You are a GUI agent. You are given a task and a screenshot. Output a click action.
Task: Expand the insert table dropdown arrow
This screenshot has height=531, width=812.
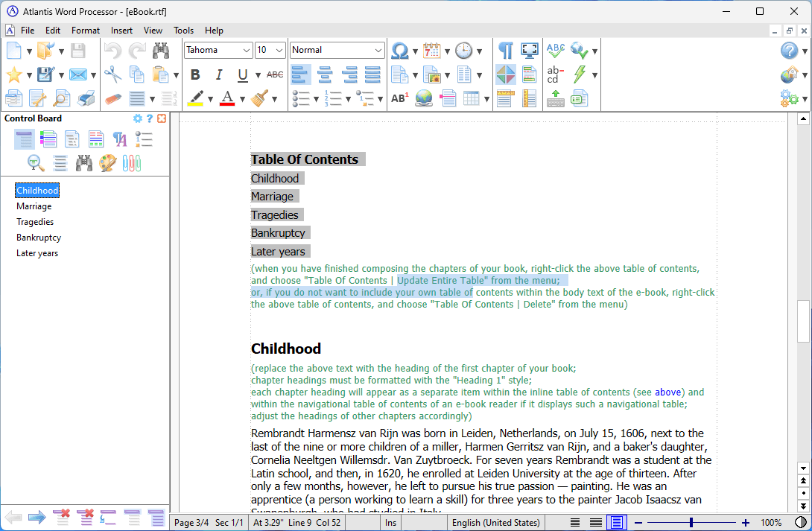[486, 99]
